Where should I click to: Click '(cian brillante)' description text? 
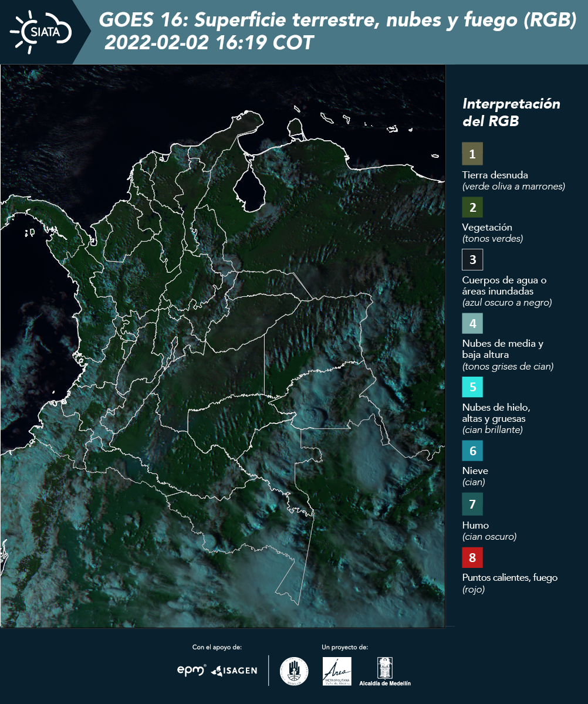(492, 430)
